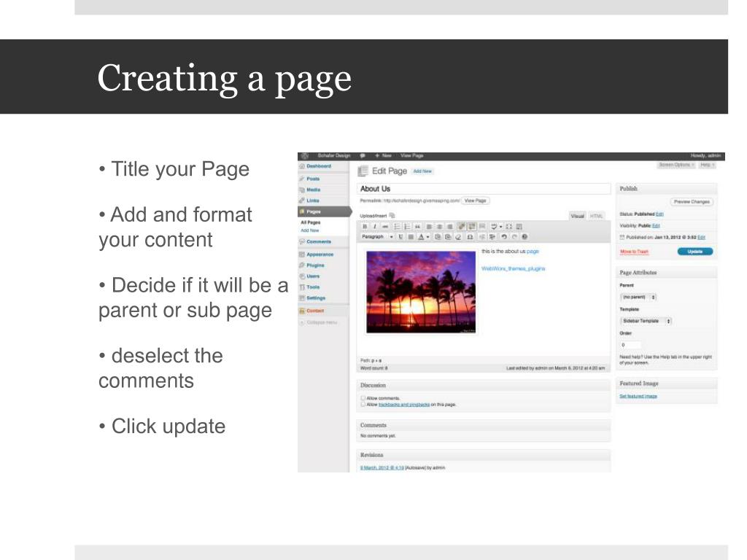Image resolution: width=747 pixels, height=560 pixels.
Task: Insert or edit link icon
Action: (461, 227)
